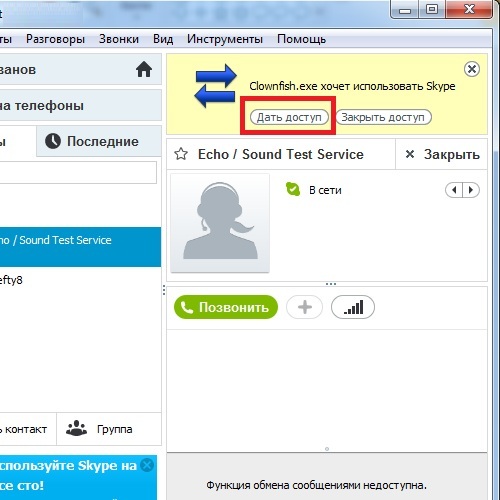Create a group with Группа

click(109, 429)
